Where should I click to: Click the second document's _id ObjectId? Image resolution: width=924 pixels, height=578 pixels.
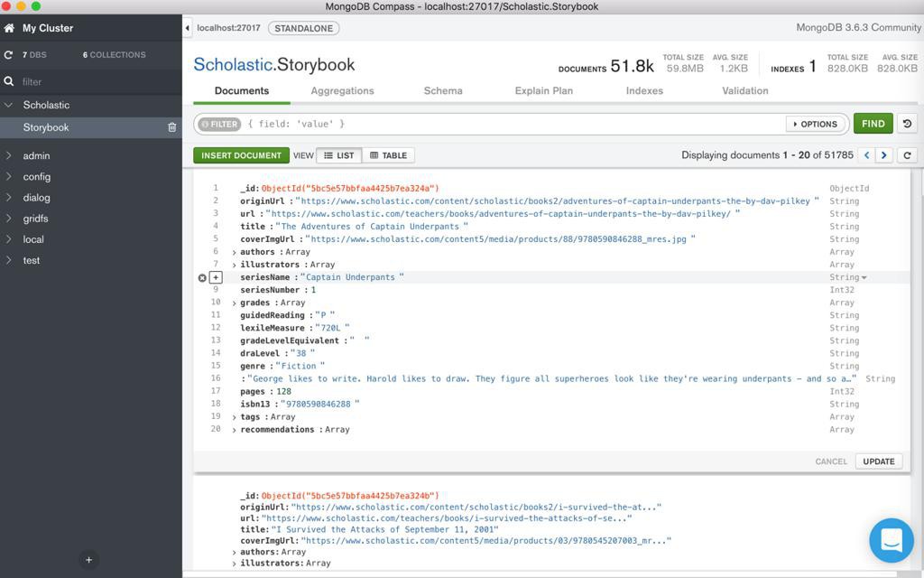pyautogui.click(x=350, y=496)
